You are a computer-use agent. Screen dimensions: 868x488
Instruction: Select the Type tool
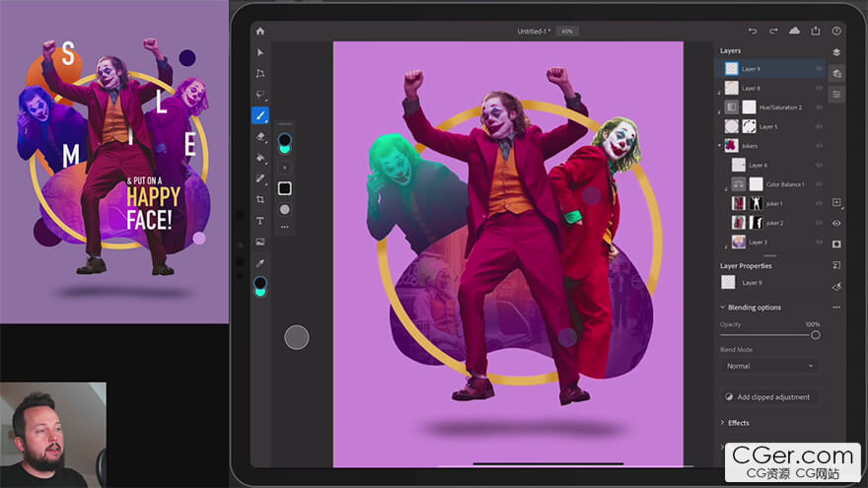pos(260,221)
